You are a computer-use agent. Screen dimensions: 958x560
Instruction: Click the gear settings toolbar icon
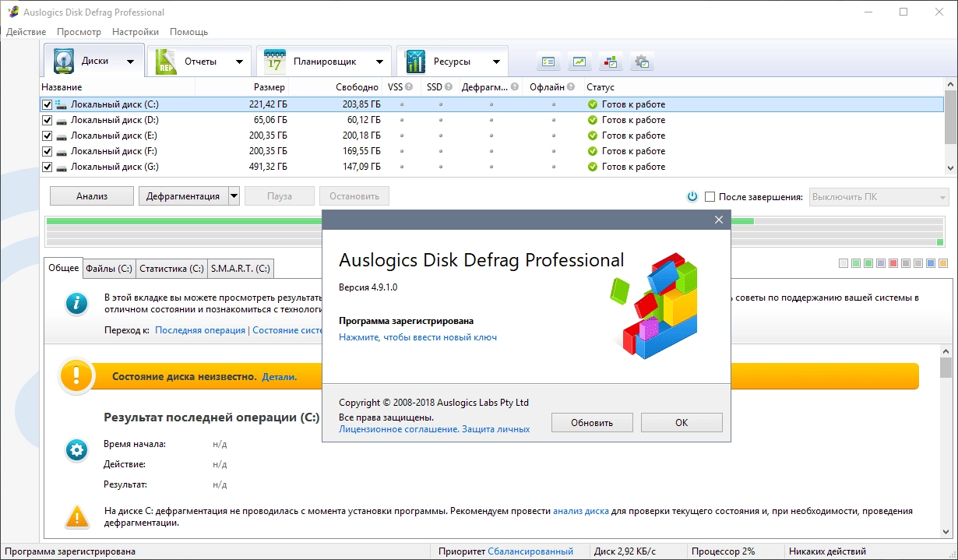[643, 62]
